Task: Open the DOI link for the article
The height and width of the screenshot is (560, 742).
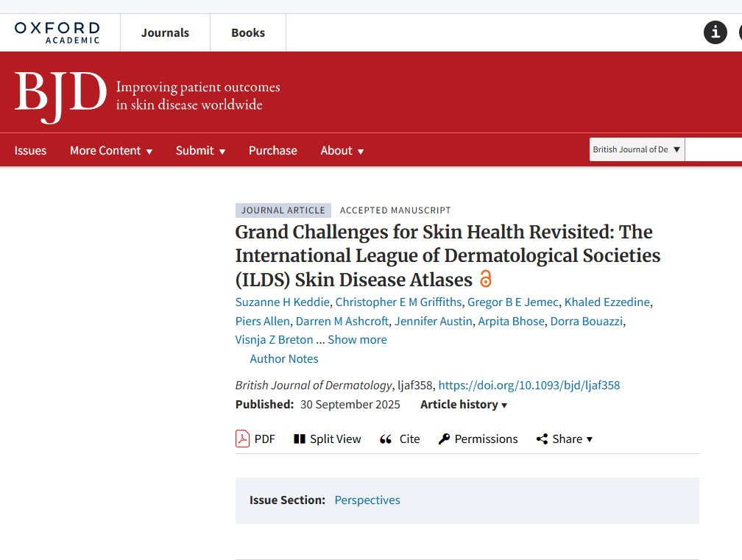Action: 529,386
